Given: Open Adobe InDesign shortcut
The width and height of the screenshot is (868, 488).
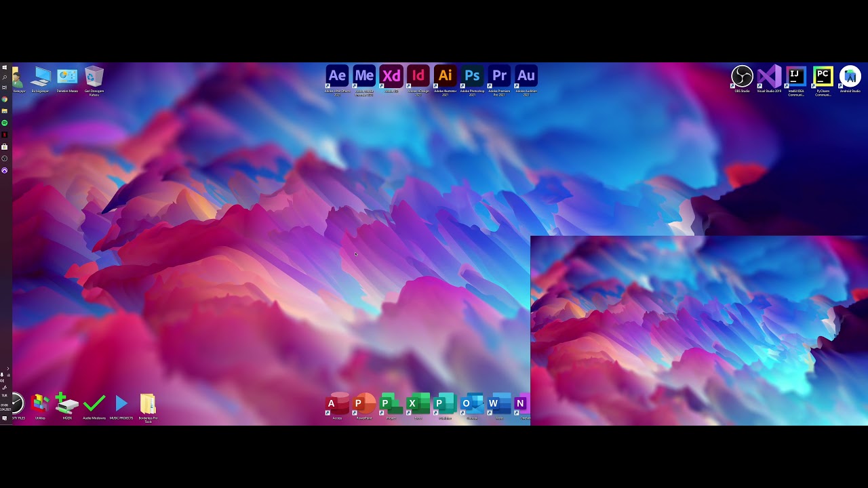Looking at the screenshot, I should [x=418, y=80].
